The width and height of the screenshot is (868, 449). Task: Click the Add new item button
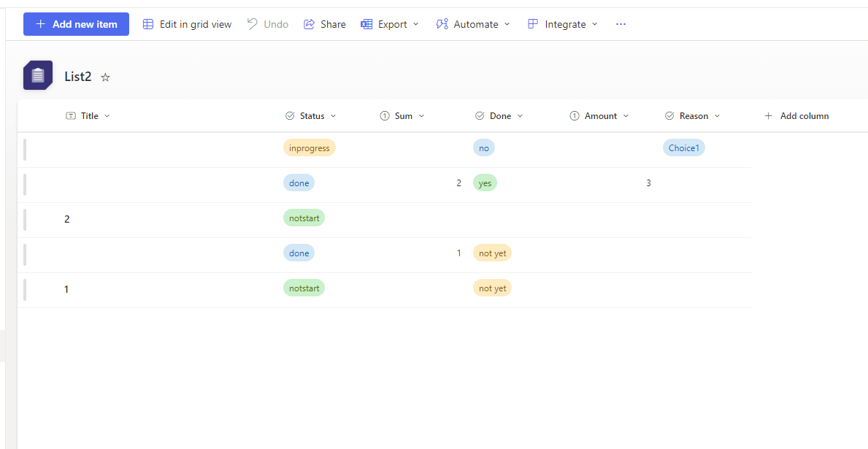[76, 24]
